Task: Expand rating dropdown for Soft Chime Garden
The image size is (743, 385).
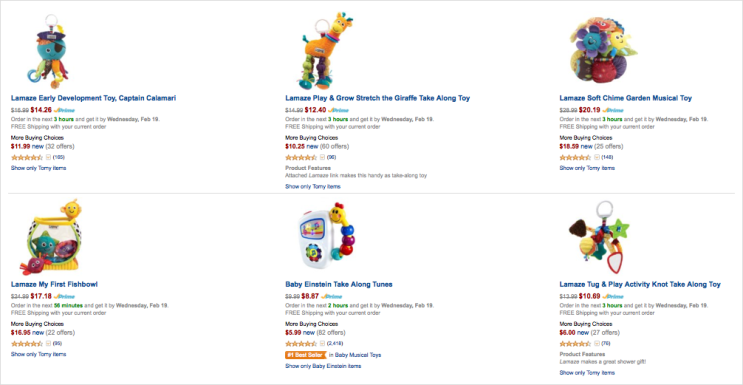Action: point(597,157)
